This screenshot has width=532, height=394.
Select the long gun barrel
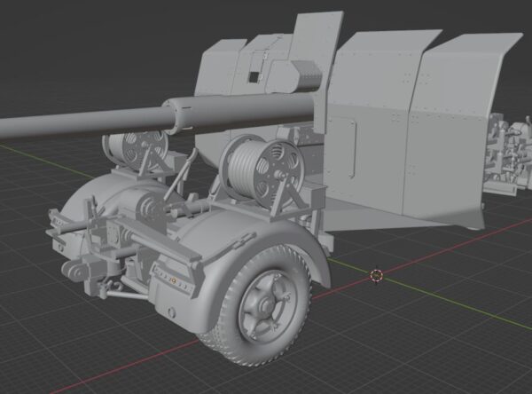(156, 115)
